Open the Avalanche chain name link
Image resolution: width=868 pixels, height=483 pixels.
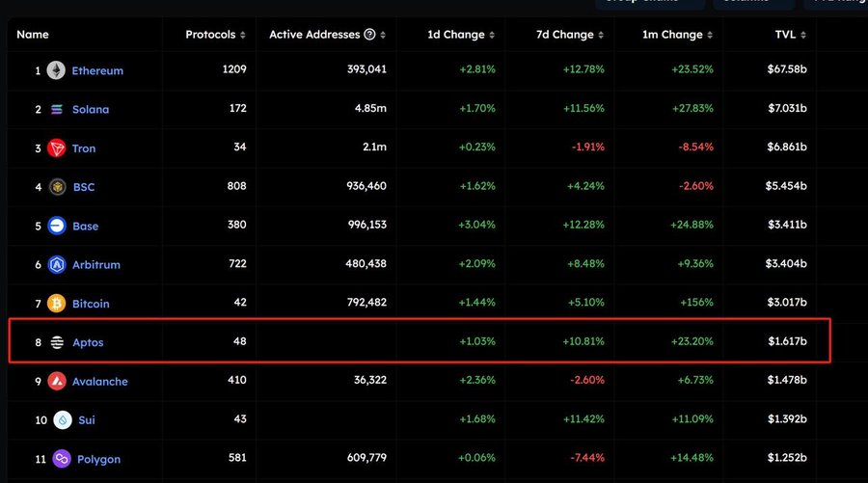tap(99, 381)
